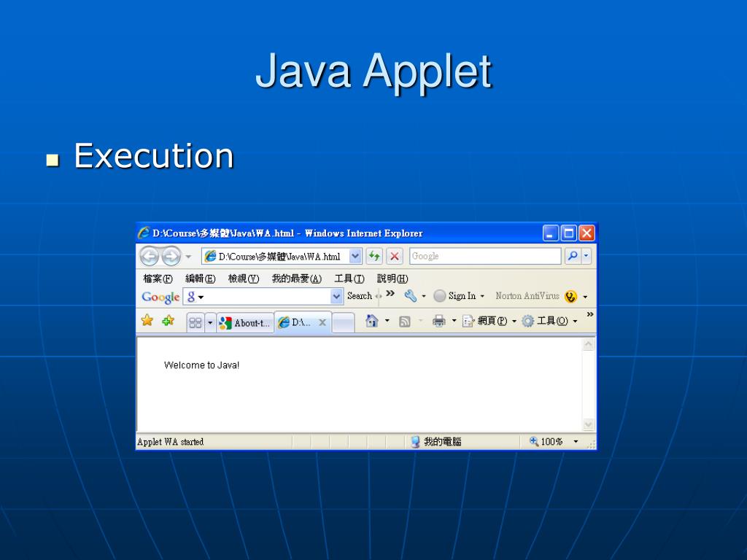Click the 我的電腦 security zone indicator
Viewport: 747px width, 560px height.
(x=436, y=442)
